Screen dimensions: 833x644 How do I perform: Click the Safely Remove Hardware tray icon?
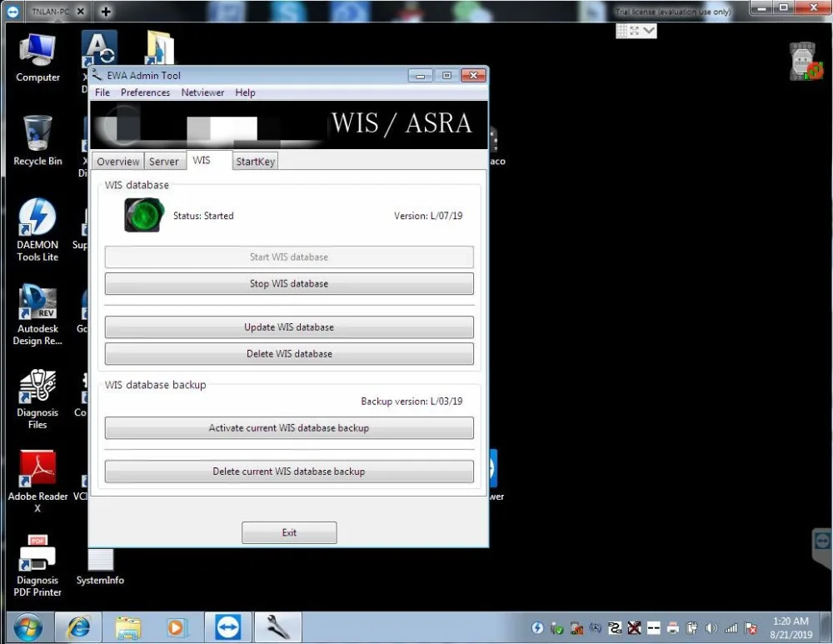556,629
